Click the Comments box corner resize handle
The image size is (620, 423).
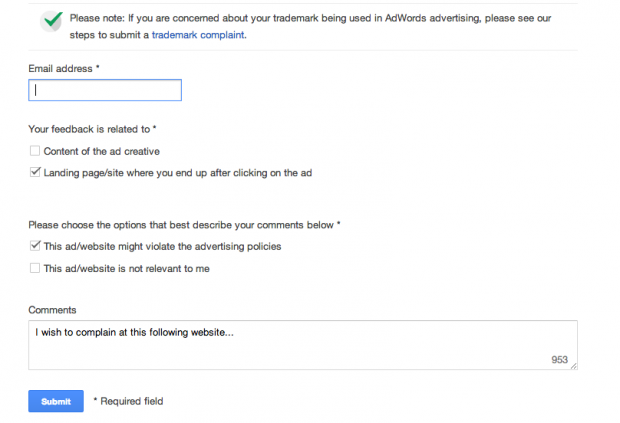point(574,366)
